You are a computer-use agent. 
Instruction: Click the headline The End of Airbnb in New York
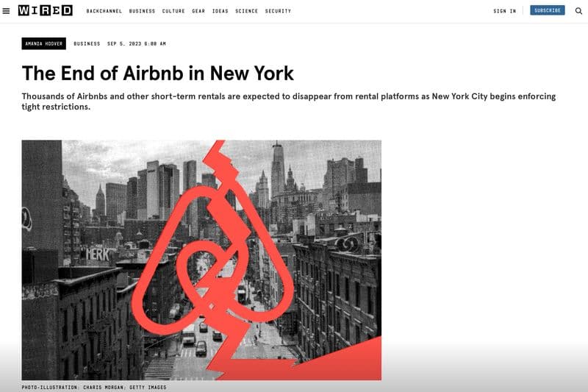click(158, 73)
